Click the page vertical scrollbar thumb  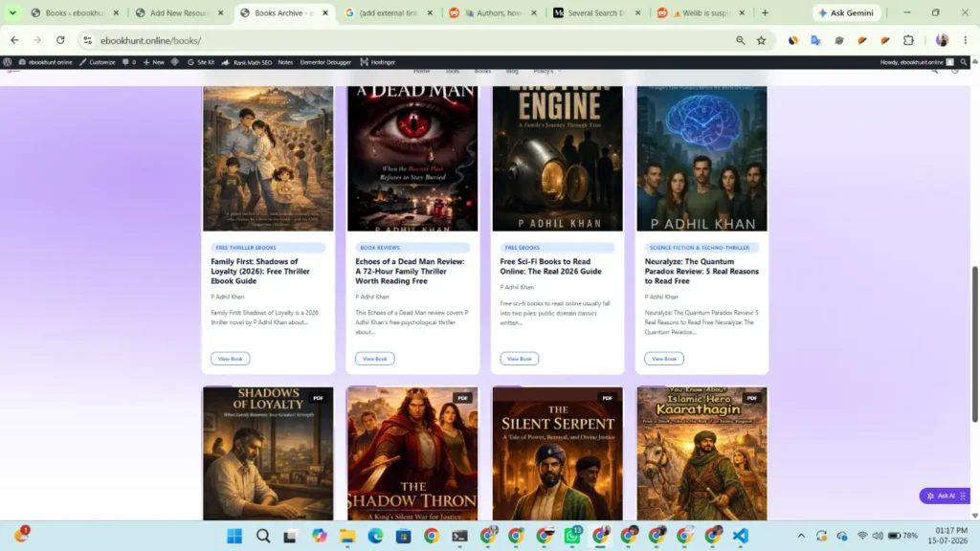click(x=974, y=344)
